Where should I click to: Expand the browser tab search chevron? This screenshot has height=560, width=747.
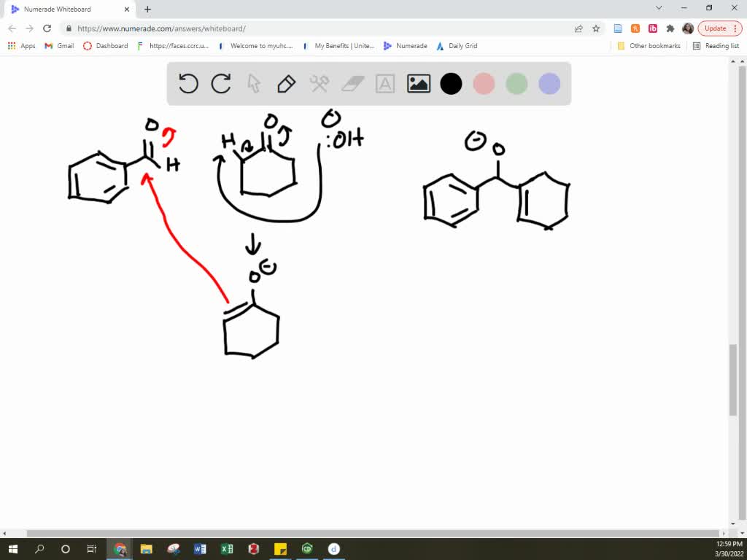pos(658,9)
